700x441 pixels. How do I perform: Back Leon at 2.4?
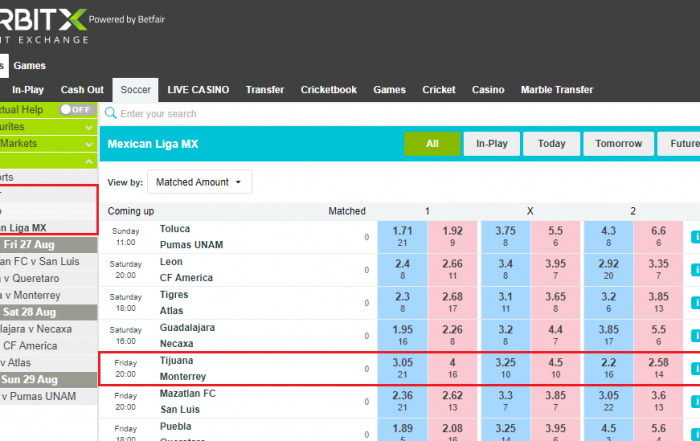402,270
